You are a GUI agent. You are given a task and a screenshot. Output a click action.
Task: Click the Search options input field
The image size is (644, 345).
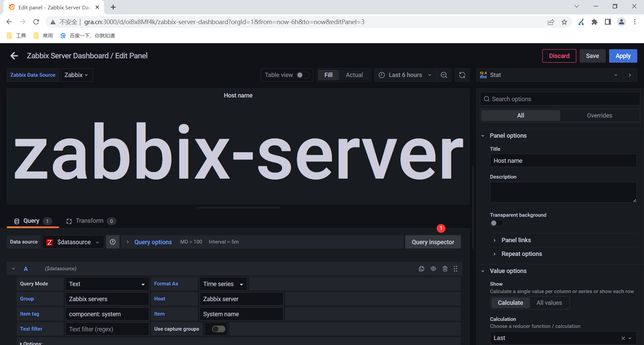point(560,99)
